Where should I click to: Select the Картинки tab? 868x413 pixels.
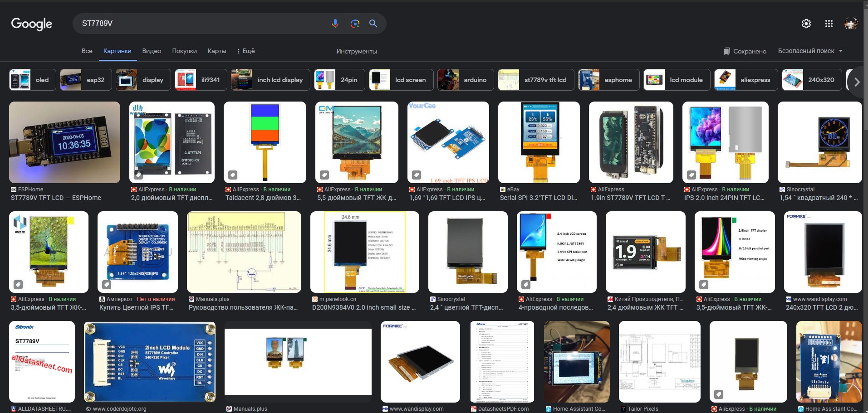(x=117, y=51)
